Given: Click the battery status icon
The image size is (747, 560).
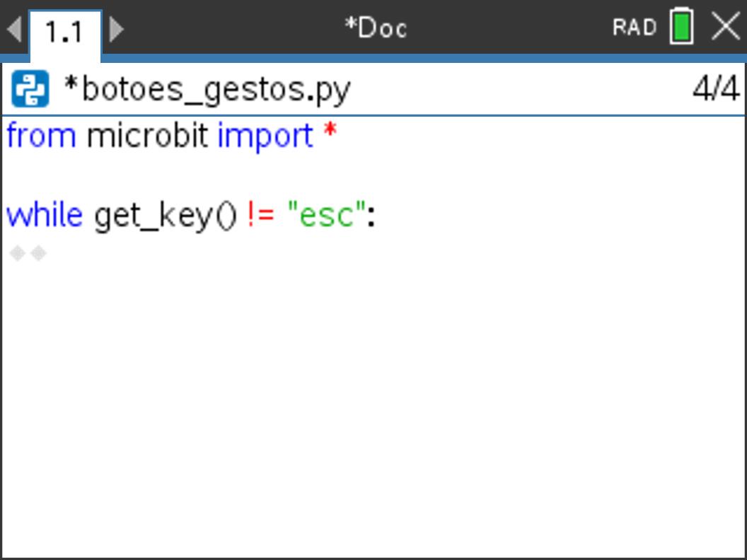Looking at the screenshot, I should (681, 28).
